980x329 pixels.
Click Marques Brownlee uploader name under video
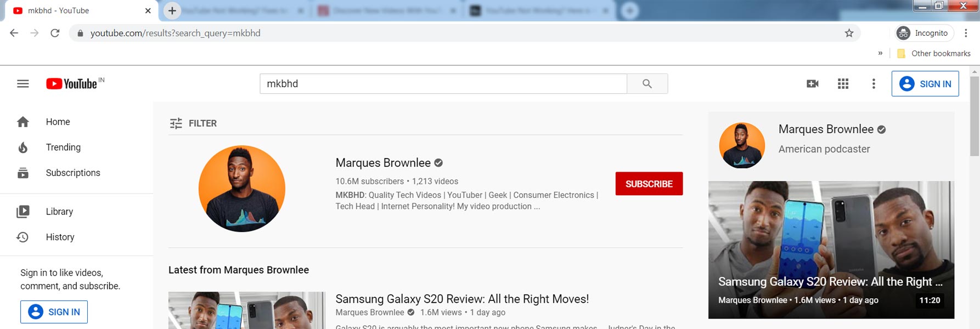point(370,313)
